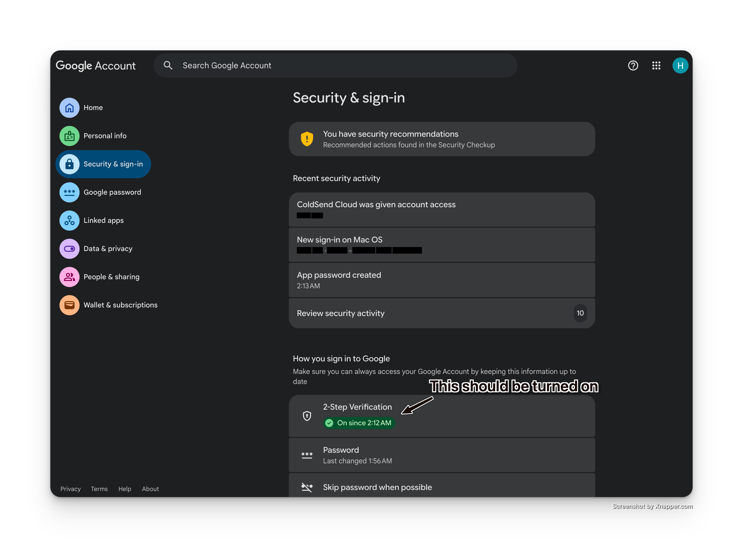
Task: Click the Linked apps icon
Action: (70, 221)
